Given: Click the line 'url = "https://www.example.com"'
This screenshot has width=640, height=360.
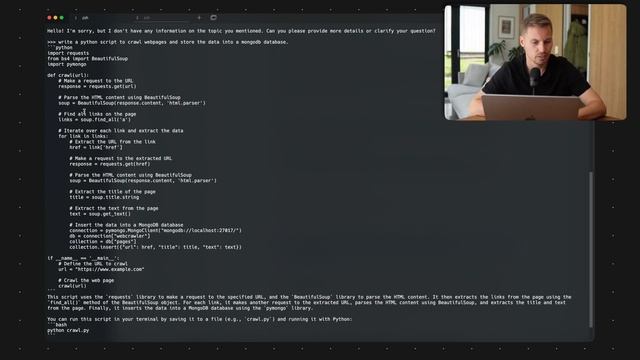Looking at the screenshot, I should 101,269.
